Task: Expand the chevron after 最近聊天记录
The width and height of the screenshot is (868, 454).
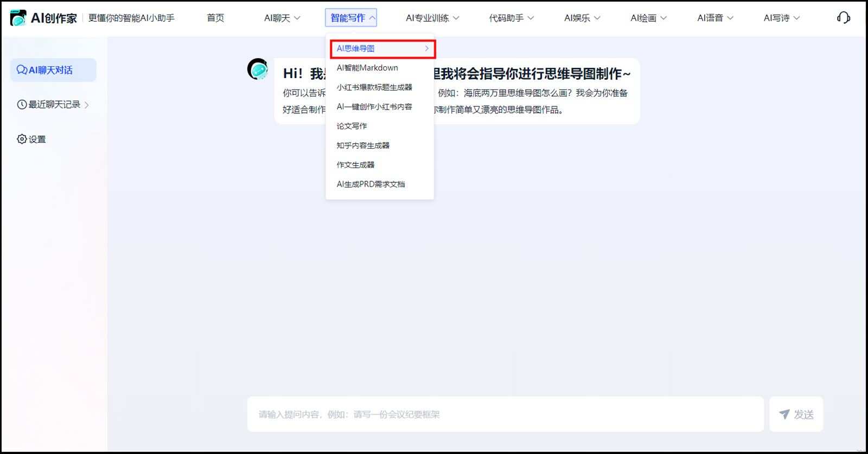Action: click(x=87, y=105)
